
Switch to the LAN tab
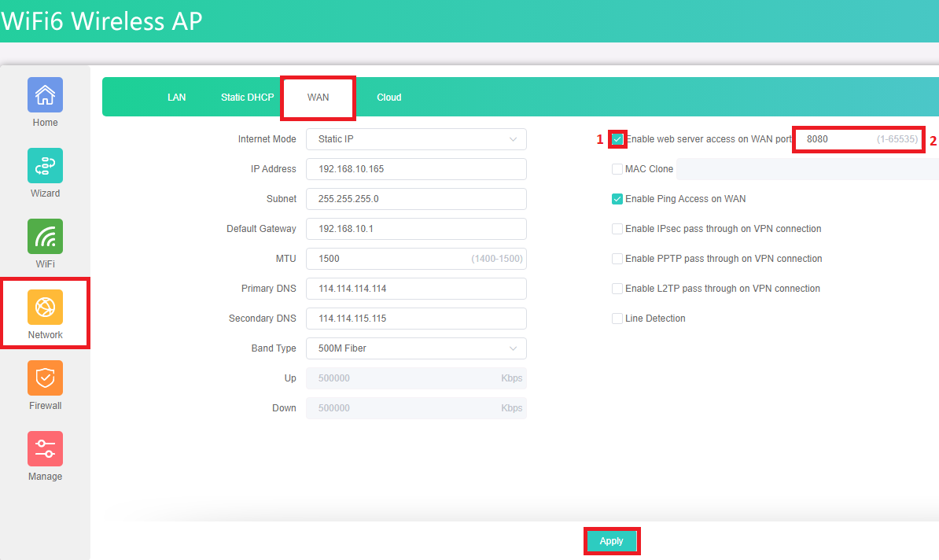[177, 98]
